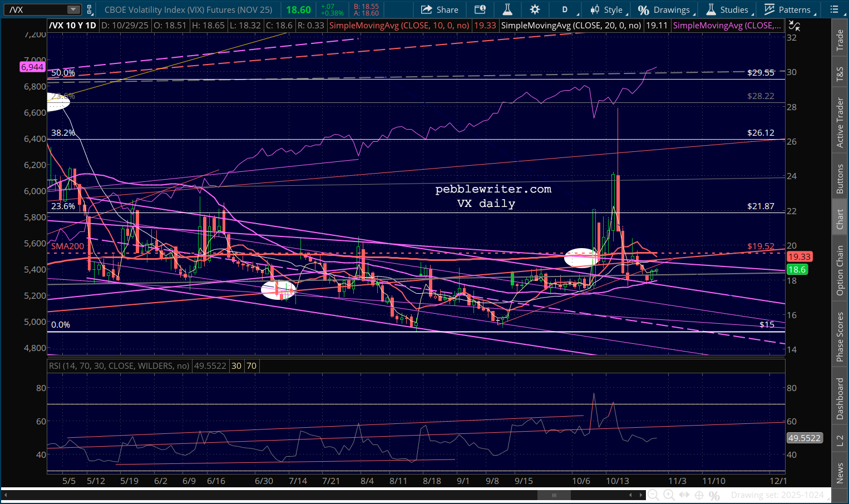
Task: Click the RSI 30 oversold value box
Action: (x=236, y=366)
